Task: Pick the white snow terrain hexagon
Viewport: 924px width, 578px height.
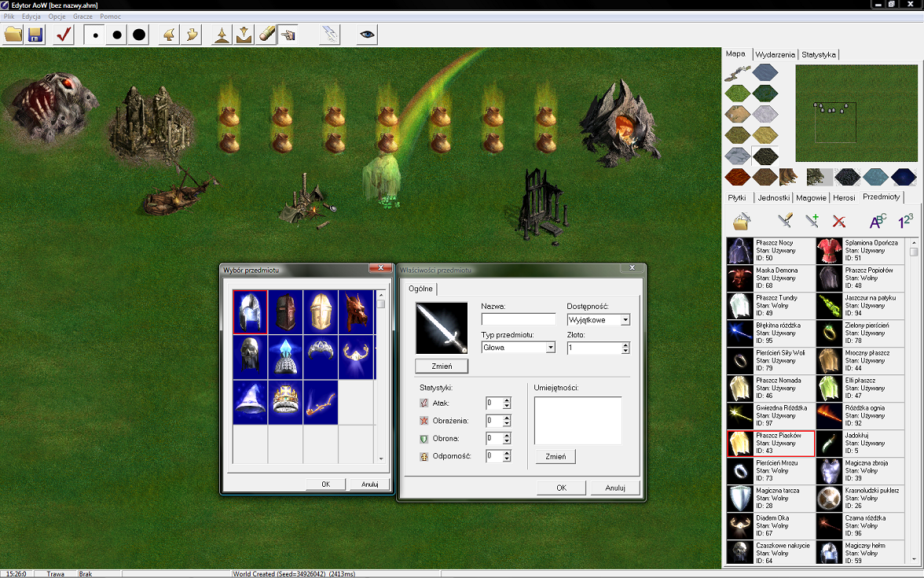Action: 765,114
